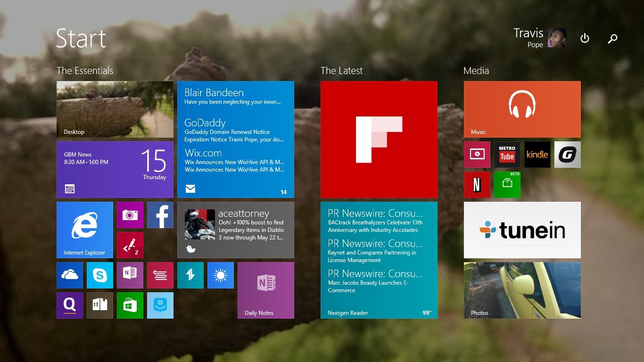Open the red Reading List tile

[x=160, y=275]
